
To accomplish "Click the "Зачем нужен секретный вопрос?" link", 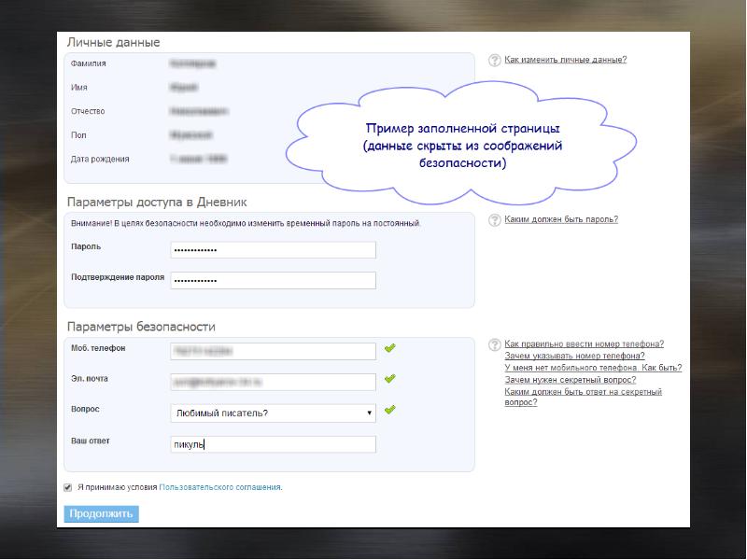I will [570, 381].
